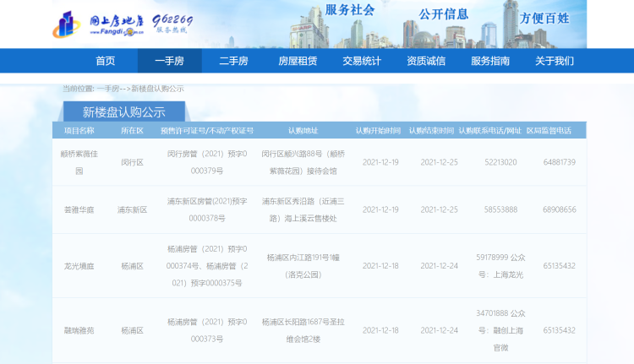
Task: Click contact phone 58553888
Action: coord(500,209)
